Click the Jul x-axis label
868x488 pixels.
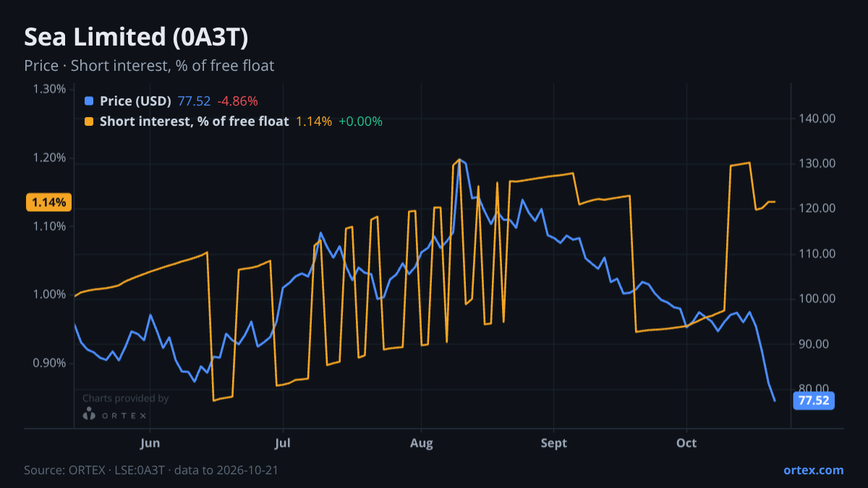click(283, 442)
